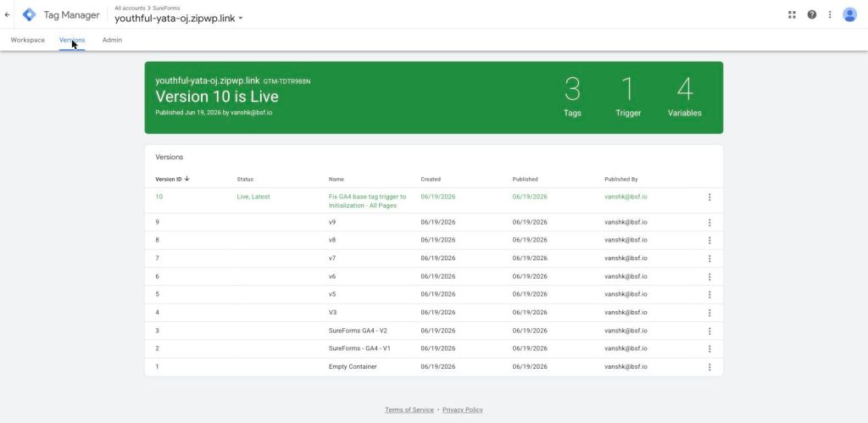Click the 1 Trigger summary count

tap(628, 97)
